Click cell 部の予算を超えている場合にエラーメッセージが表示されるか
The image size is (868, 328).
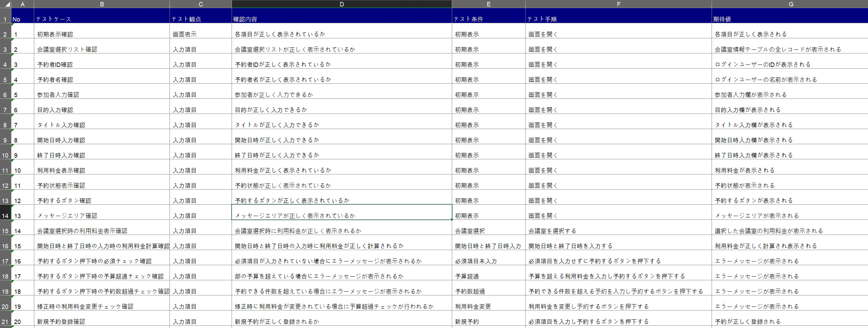click(x=342, y=273)
